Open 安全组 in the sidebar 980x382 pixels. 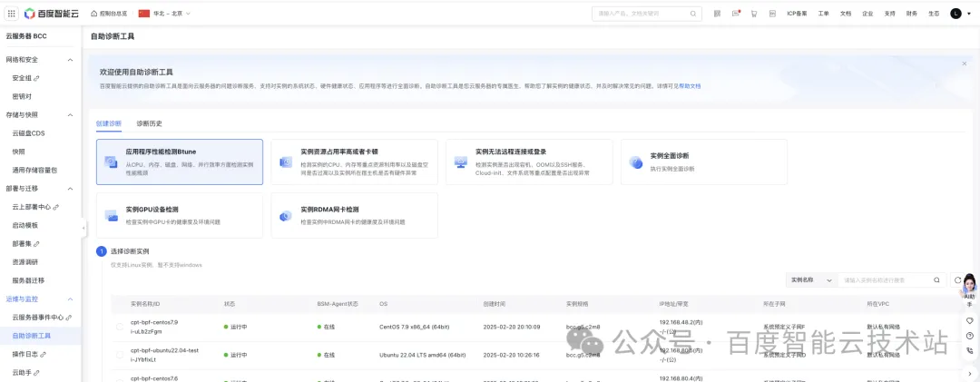pos(25,78)
